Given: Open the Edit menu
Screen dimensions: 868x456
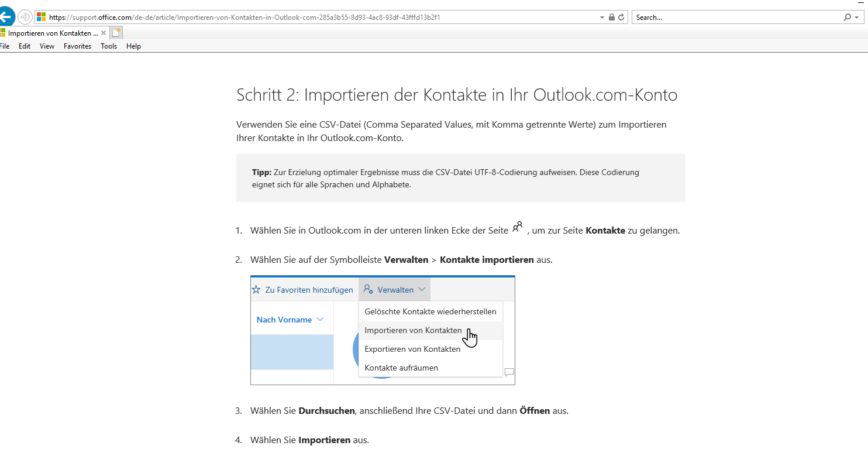Looking at the screenshot, I should (25, 46).
